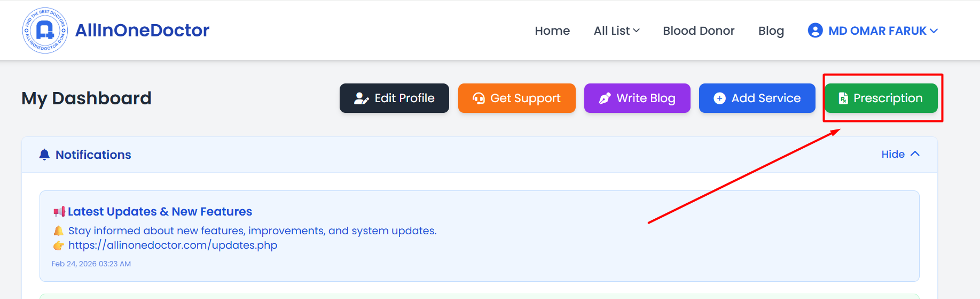
Task: Collapse notifications using the Hide chevron
Action: (x=915, y=154)
